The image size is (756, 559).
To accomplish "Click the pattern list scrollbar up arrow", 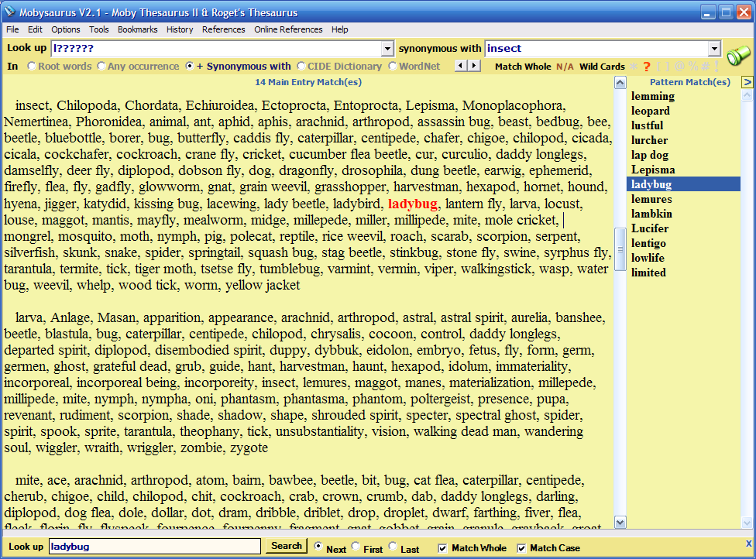I will click(x=747, y=95).
